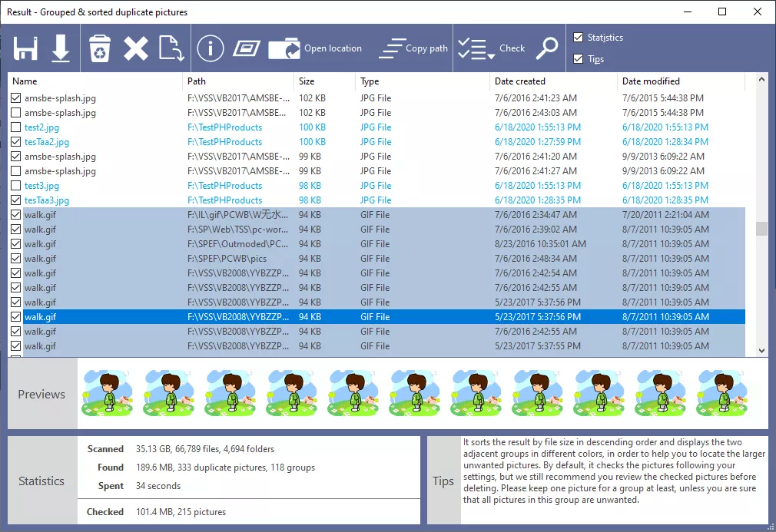Click the Save (floppy disk) icon
Viewport: 776px width, 532px height.
point(25,48)
